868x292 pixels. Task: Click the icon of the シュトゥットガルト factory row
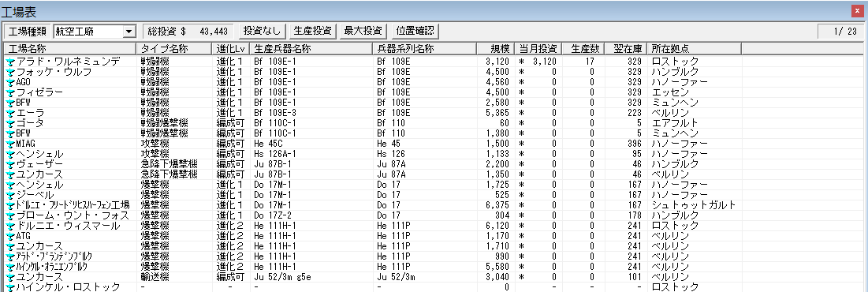[x=10, y=205]
